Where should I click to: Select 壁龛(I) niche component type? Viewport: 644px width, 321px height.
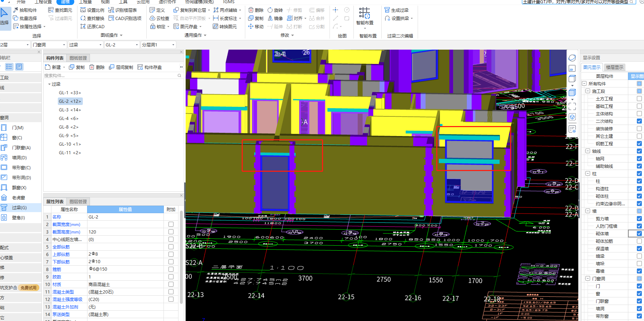18,217
